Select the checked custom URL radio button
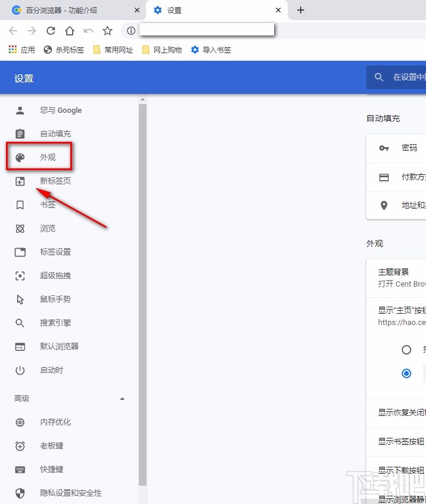 [407, 373]
